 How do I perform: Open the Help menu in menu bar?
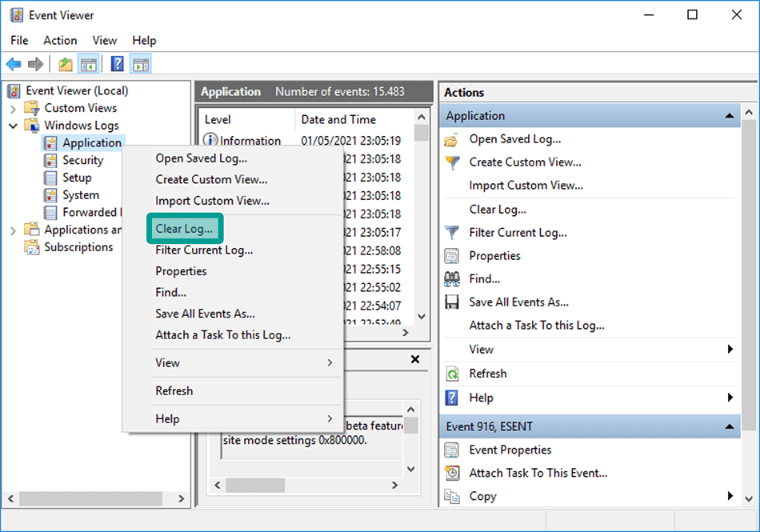click(x=144, y=40)
